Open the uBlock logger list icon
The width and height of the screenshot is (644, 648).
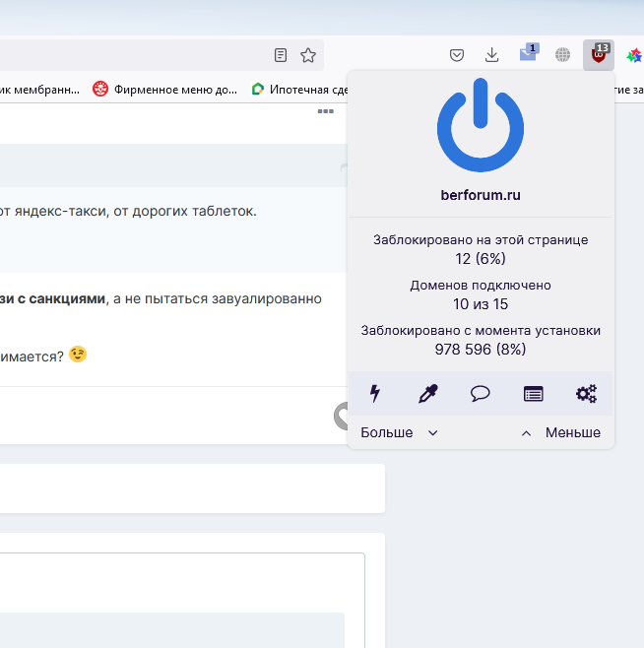[533, 394]
